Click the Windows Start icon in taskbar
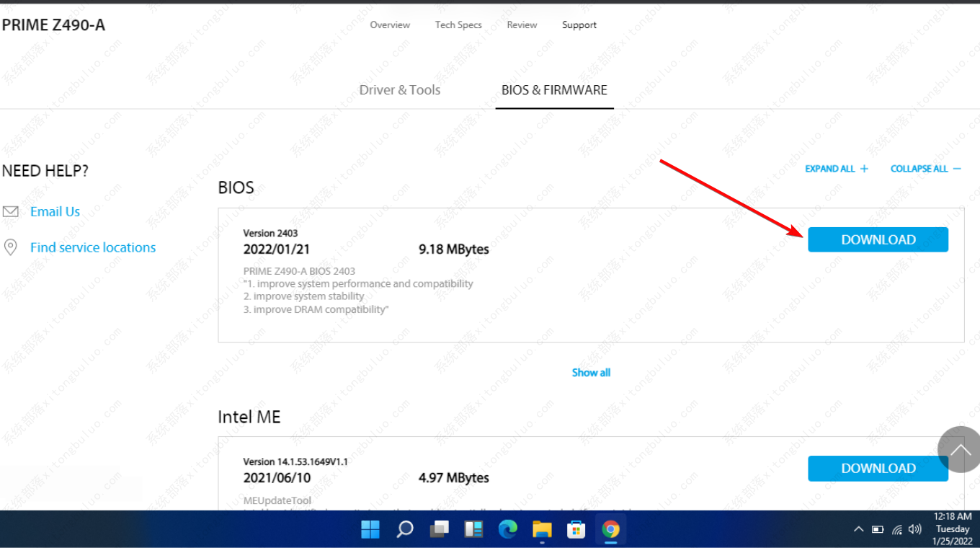Viewport: 980px width, 548px height. [x=370, y=529]
